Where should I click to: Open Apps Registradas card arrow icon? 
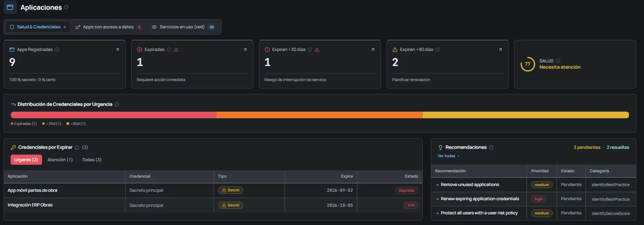117,50
